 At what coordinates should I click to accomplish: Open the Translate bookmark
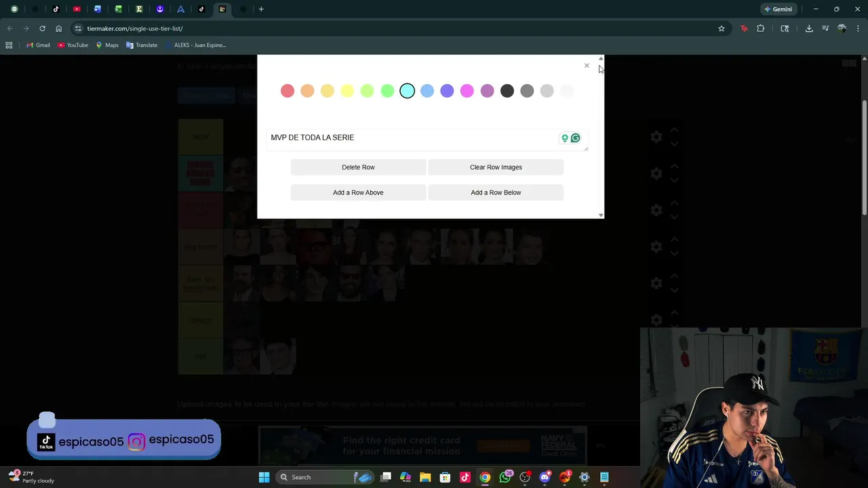pos(142,45)
